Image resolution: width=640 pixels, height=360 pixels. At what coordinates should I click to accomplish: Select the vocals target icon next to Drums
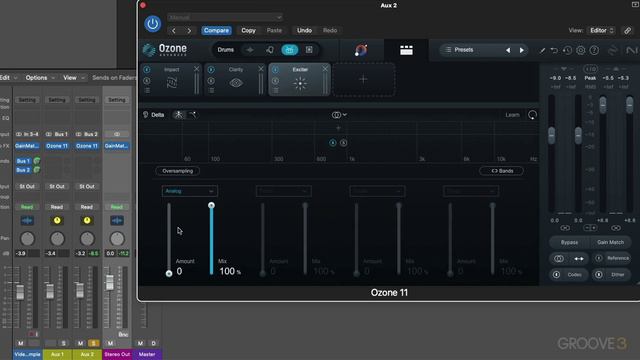tap(250, 50)
